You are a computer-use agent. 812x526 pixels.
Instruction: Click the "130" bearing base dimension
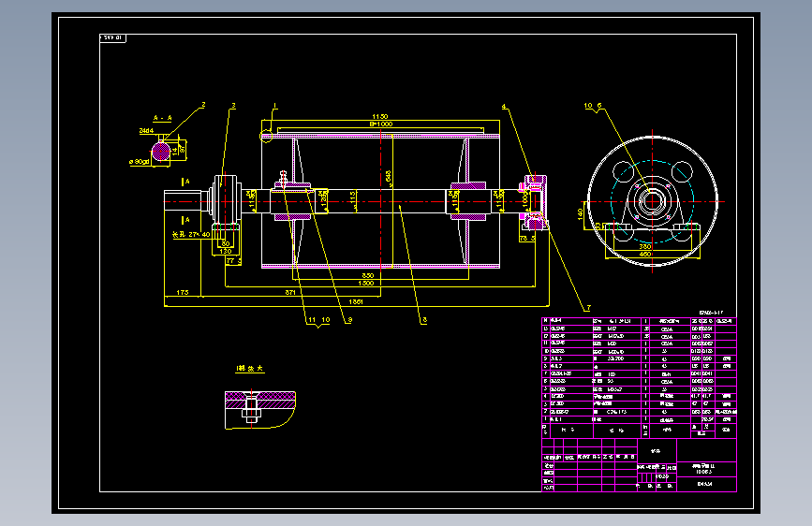click(226, 251)
